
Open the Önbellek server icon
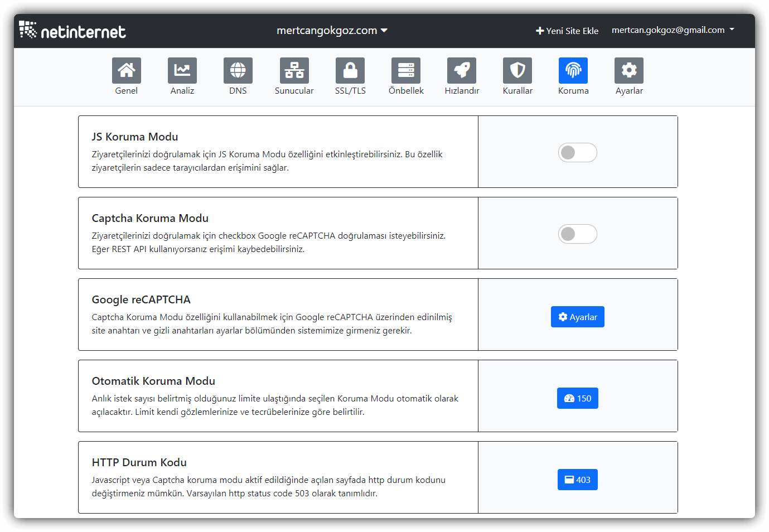406,70
